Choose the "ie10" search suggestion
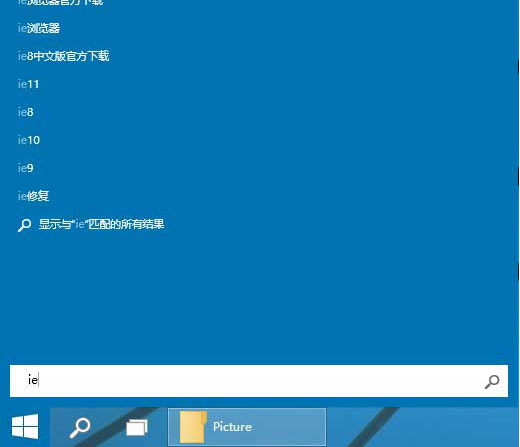This screenshot has width=520, height=447. click(29, 140)
